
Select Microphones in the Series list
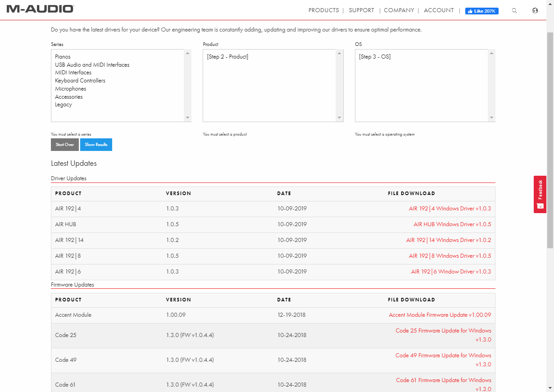tap(71, 89)
